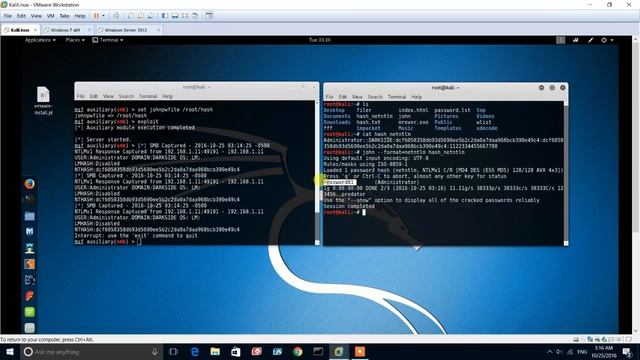Open the green notes app in the Kali dock

coord(29,312)
